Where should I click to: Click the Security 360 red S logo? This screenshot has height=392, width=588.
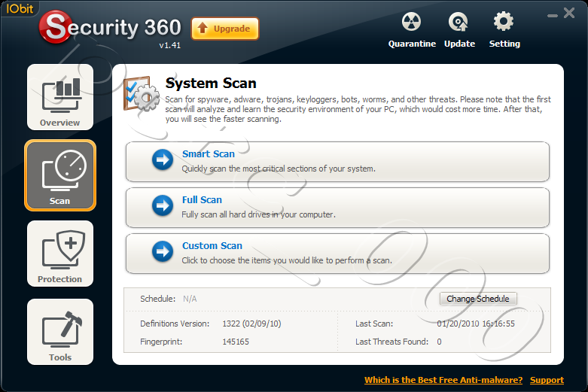pyautogui.click(x=56, y=26)
